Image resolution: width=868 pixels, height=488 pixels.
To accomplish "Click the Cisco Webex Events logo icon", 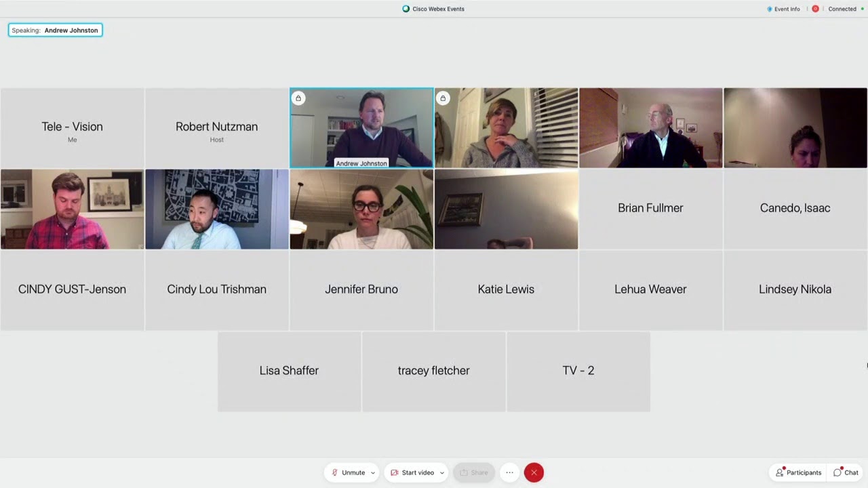I will click(x=406, y=9).
